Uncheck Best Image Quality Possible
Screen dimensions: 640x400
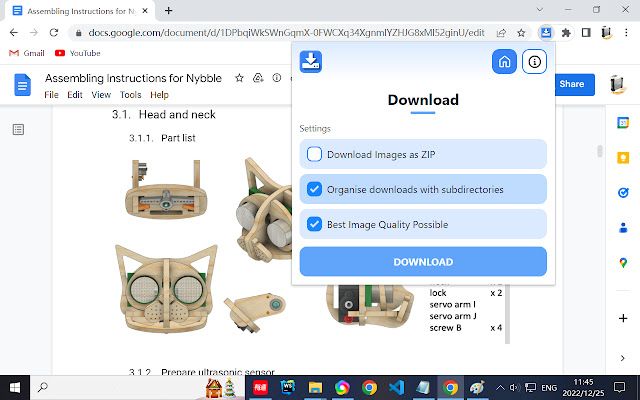pos(314,224)
